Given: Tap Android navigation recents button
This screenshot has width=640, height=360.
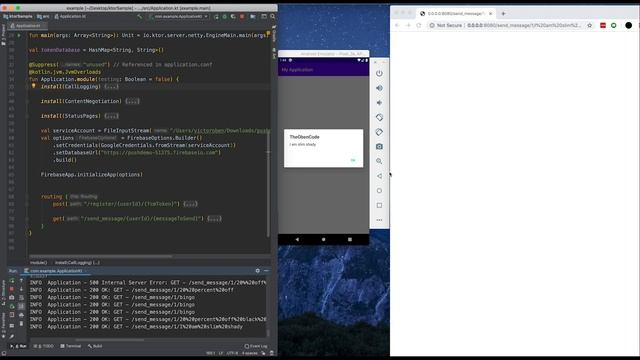Looking at the screenshot, I should tap(350, 240).
